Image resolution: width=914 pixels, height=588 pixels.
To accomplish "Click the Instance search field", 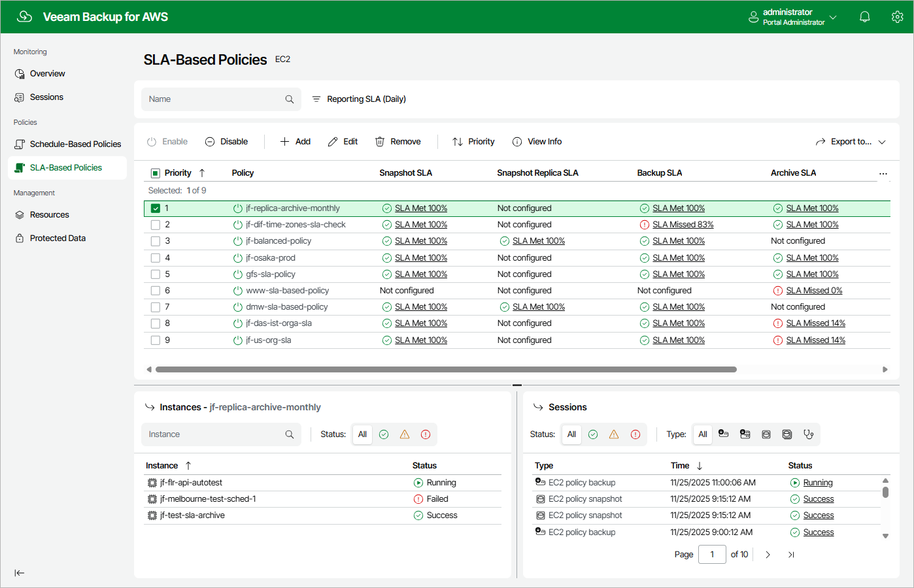I will (x=221, y=434).
